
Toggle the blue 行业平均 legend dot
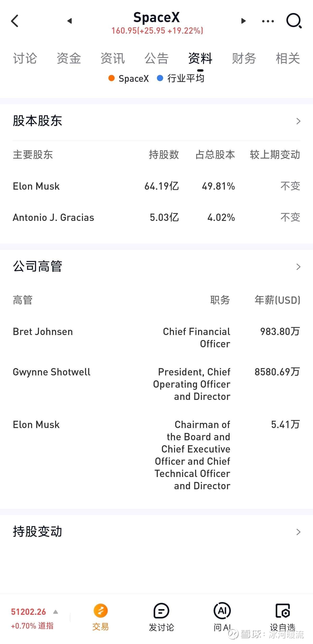click(x=160, y=78)
